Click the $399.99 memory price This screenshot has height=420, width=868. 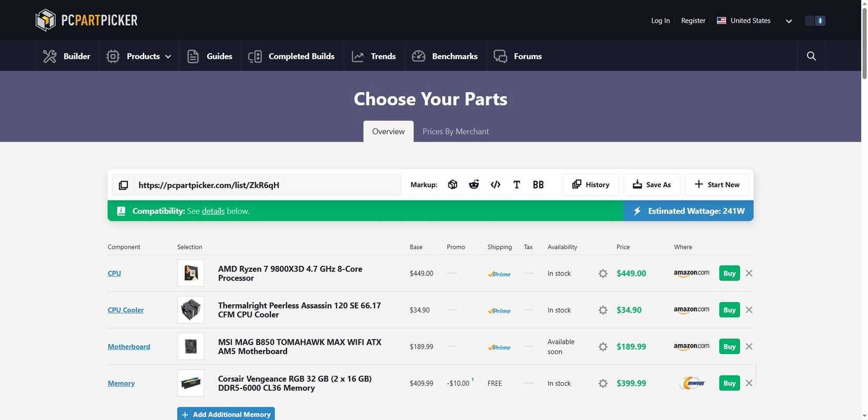click(x=631, y=383)
